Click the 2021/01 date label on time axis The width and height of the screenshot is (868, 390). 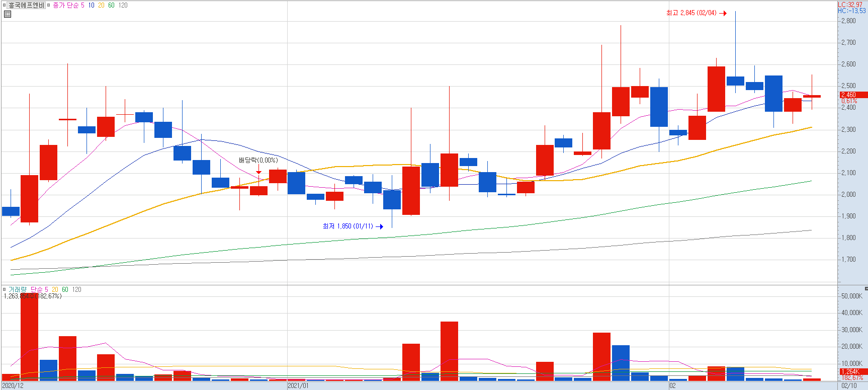(x=298, y=386)
